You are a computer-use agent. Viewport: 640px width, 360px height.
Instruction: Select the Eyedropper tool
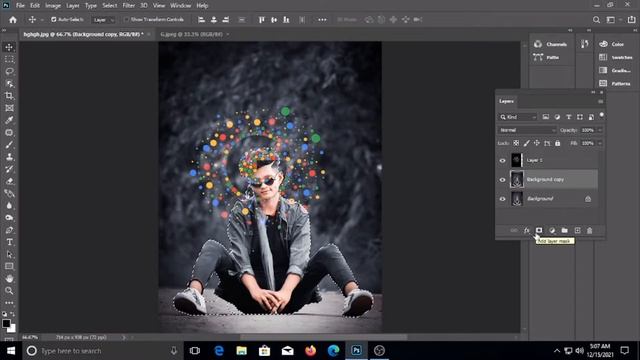point(9,120)
